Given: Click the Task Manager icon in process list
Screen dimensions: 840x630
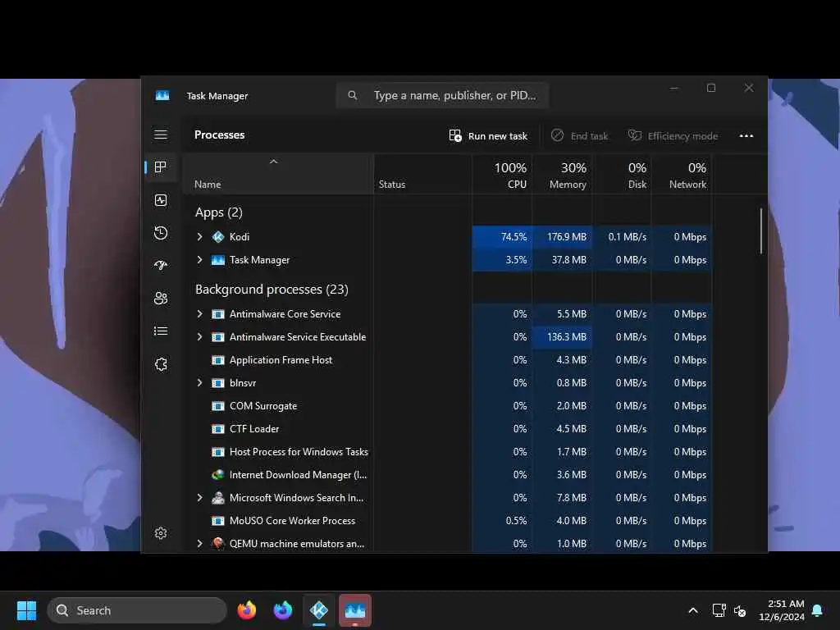Looking at the screenshot, I should pos(218,260).
